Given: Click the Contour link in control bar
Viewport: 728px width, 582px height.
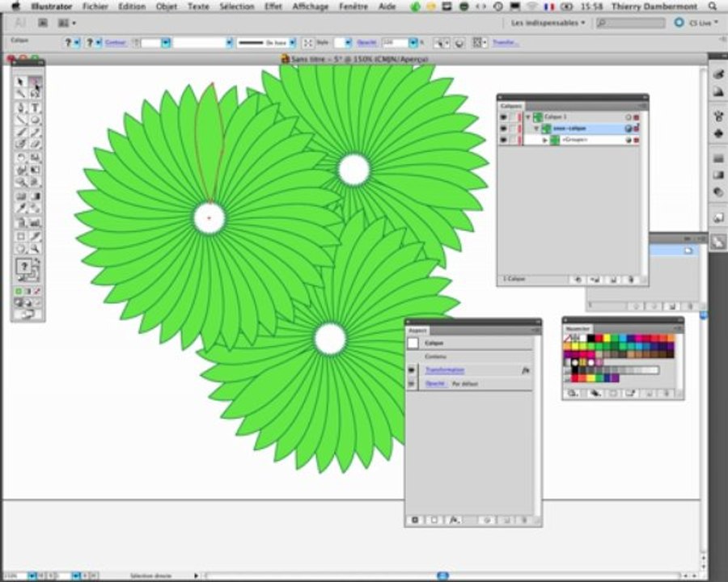Looking at the screenshot, I should 115,43.
